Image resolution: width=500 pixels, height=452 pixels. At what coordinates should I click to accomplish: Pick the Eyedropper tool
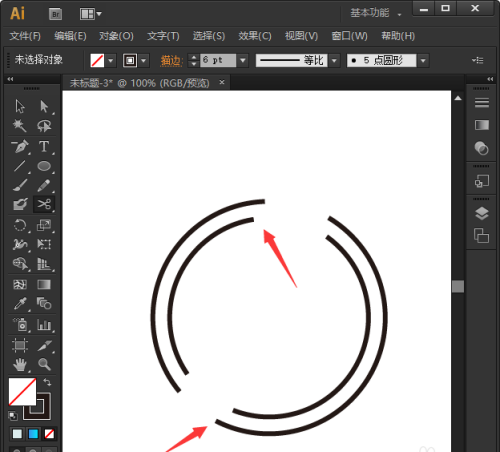pos(20,304)
